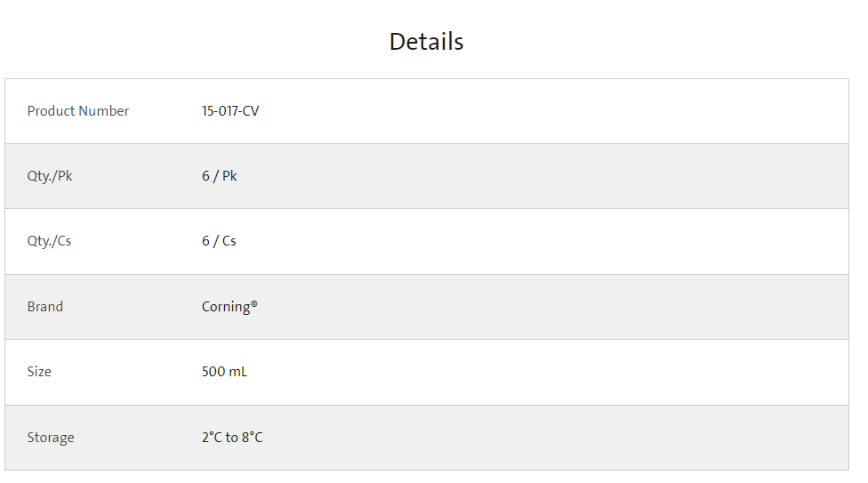The width and height of the screenshot is (868, 483).
Task: Select the Qty./Cs label
Action: click(49, 241)
